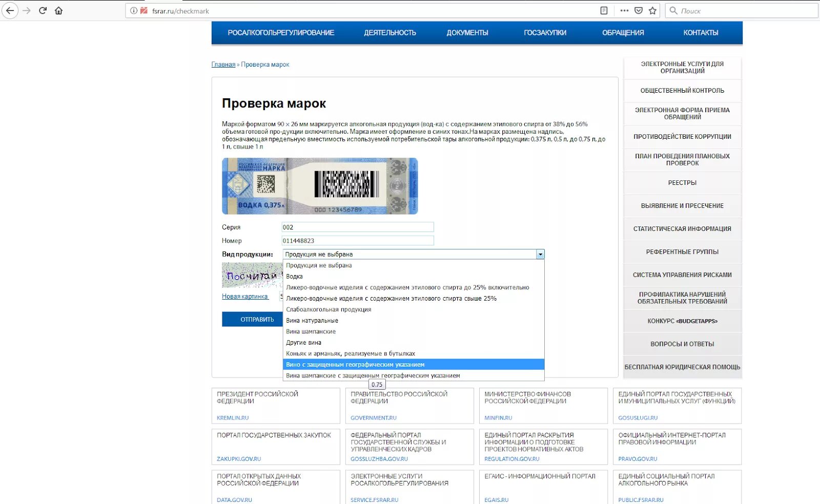
Task: Reload the page with the refresh icon
Action: 43,10
